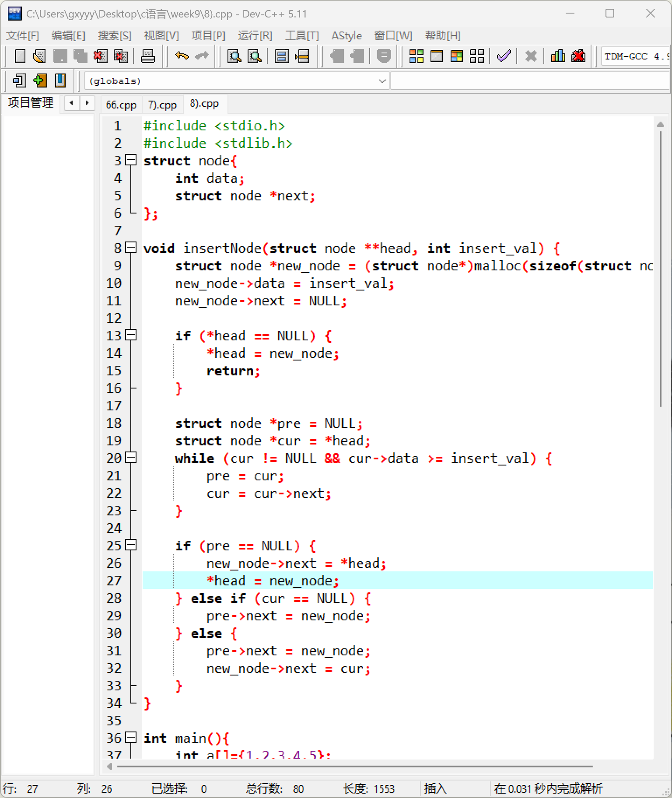Screen dimensions: 672x798
Task: Click line number 18 in the gutter
Action: (x=114, y=423)
